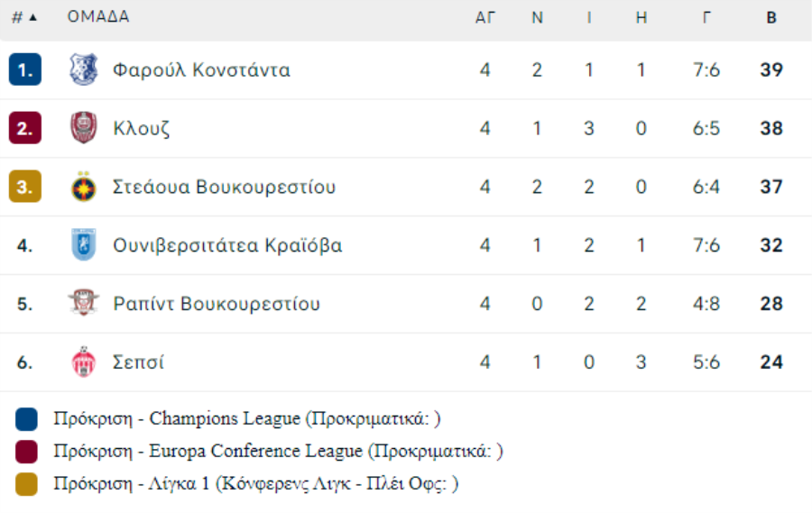Open the Ουνιβερσιτάτεα Κραϊόβα team link

pyautogui.click(x=227, y=245)
